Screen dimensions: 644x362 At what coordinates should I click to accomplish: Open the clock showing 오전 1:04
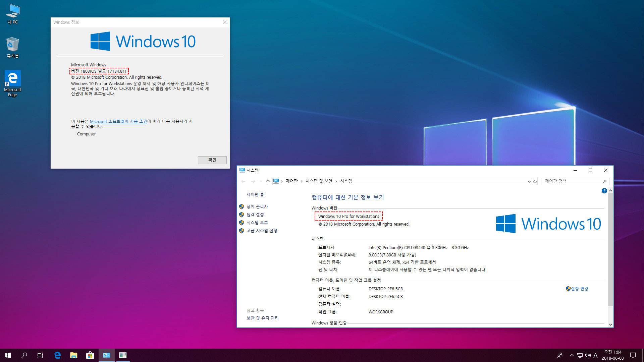click(x=612, y=355)
